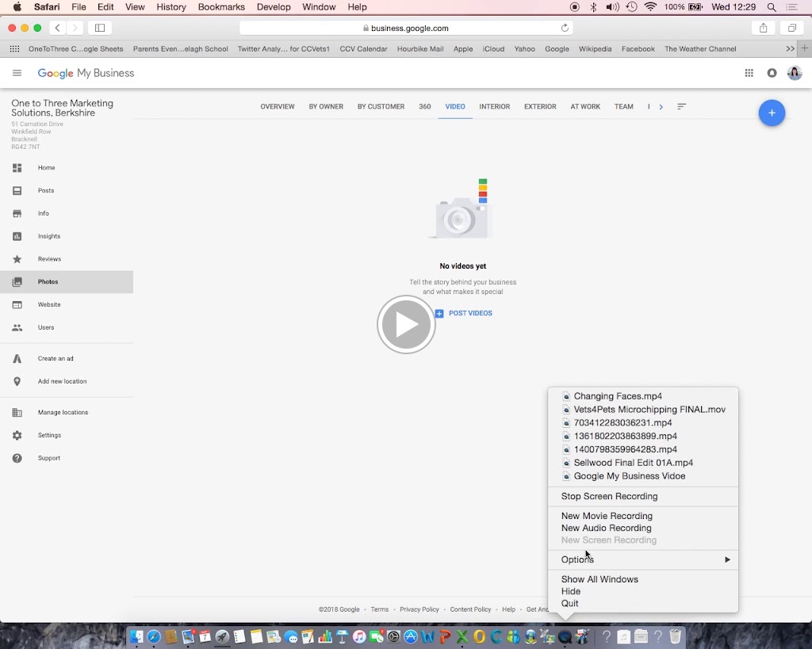This screenshot has width=812, height=649.
Task: Open Trash in the Dock
Action: tap(675, 636)
